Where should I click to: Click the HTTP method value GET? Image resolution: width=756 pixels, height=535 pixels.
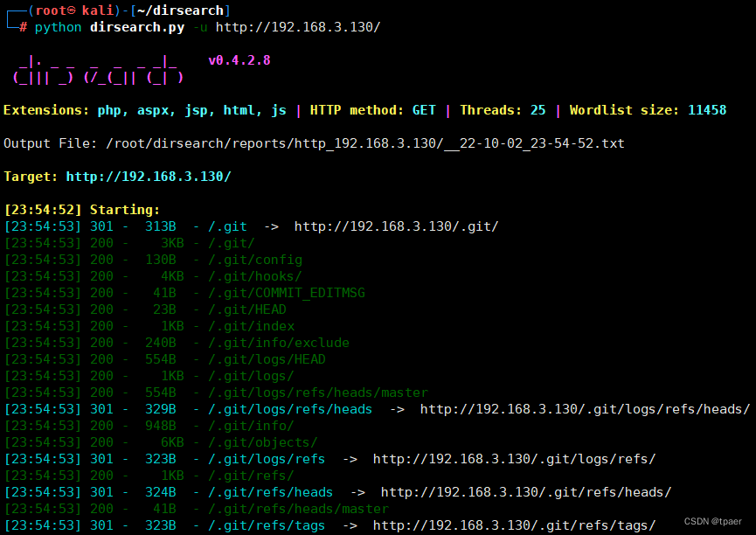tap(424, 110)
